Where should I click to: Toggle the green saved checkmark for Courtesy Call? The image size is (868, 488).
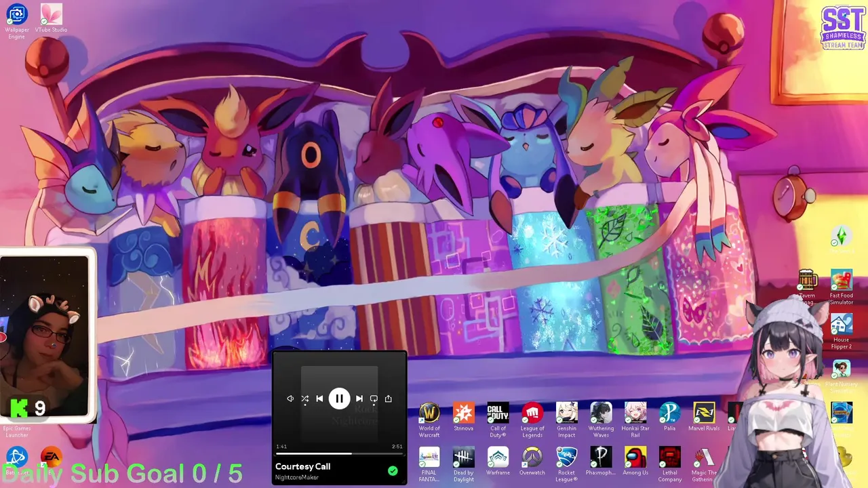click(393, 470)
